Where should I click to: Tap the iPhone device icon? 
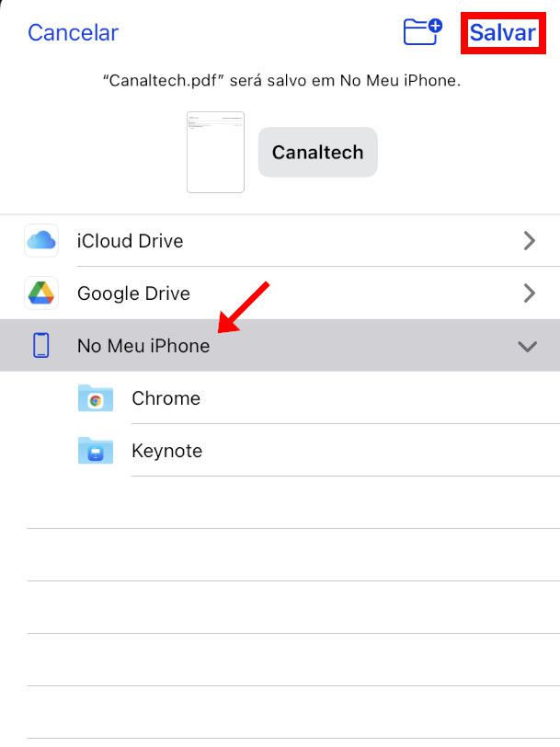[x=41, y=345]
